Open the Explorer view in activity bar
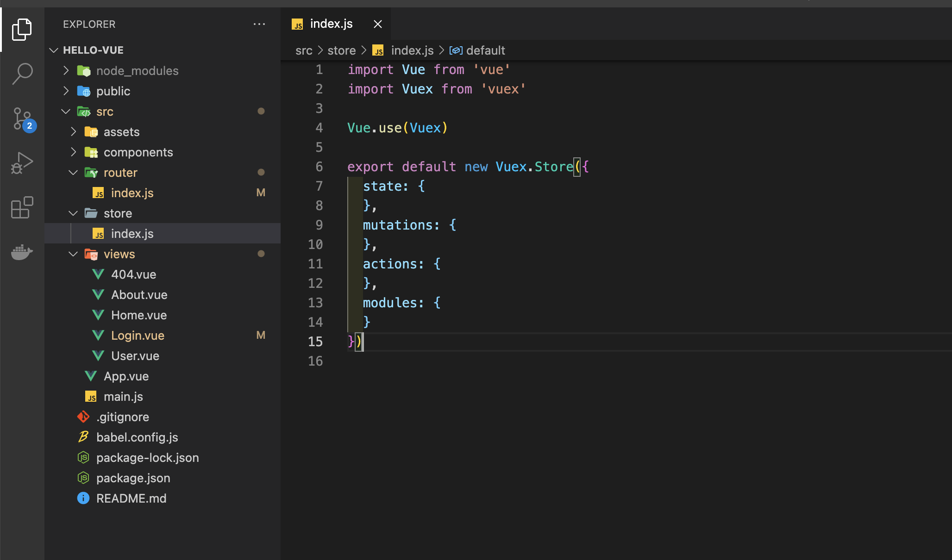This screenshot has width=952, height=560. [22, 30]
